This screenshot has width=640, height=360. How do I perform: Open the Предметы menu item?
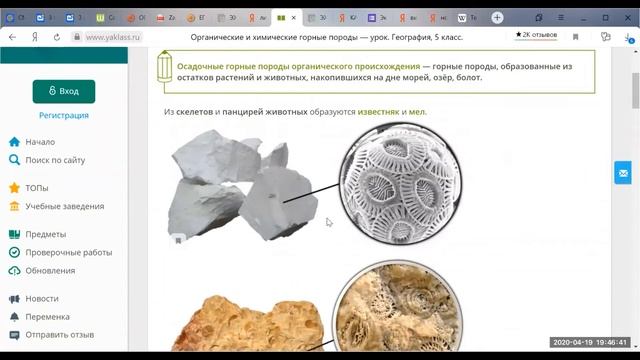[x=46, y=234]
